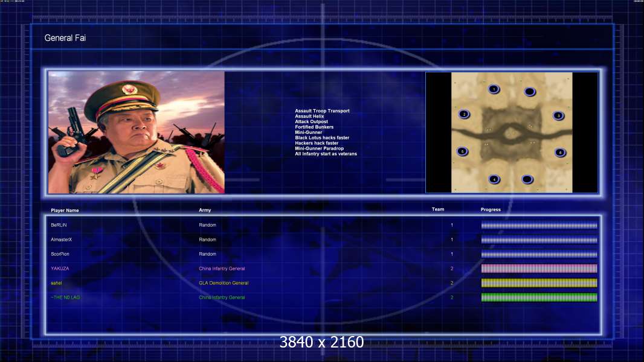Click the Player Name column header
The height and width of the screenshot is (362, 644).
[65, 211]
